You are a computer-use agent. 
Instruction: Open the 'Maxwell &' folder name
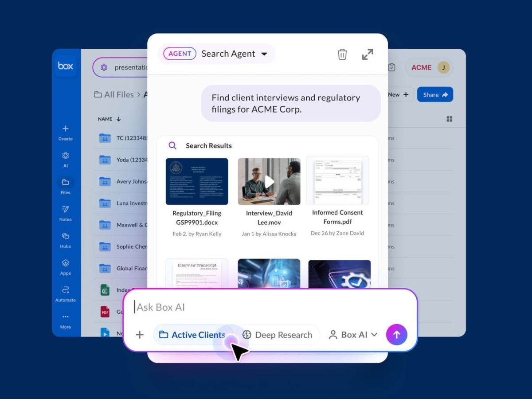[x=132, y=225]
